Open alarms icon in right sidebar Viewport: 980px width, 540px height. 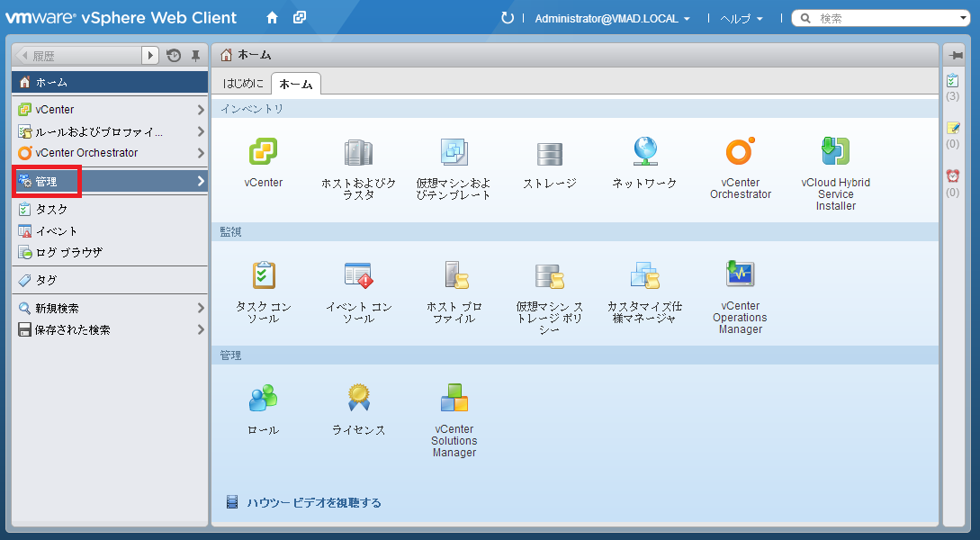[952, 176]
